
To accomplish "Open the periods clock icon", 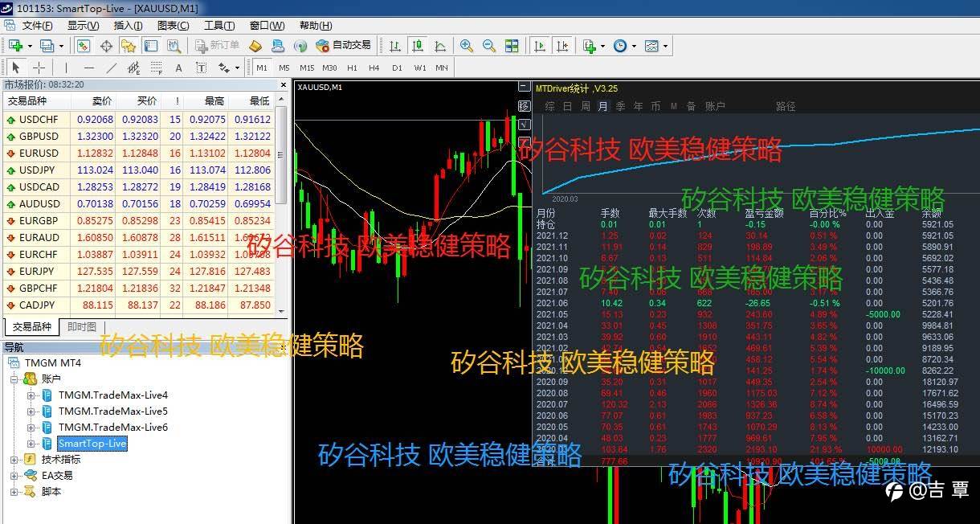I will tap(619, 46).
